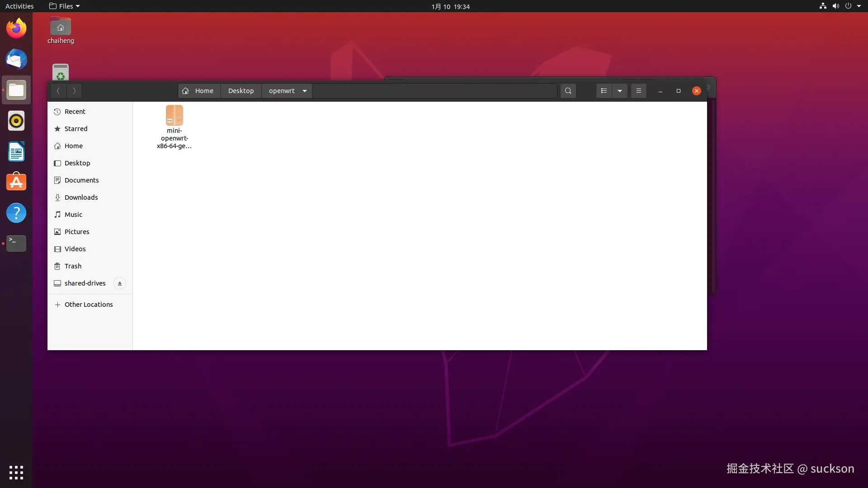Open view options dropdown arrow
868x488 pixels.
620,91
